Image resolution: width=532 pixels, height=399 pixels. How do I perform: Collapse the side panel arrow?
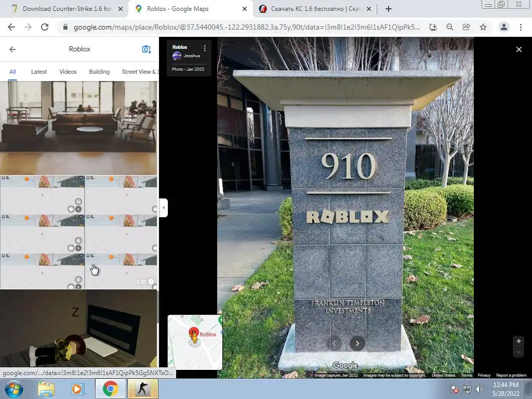pyautogui.click(x=164, y=208)
